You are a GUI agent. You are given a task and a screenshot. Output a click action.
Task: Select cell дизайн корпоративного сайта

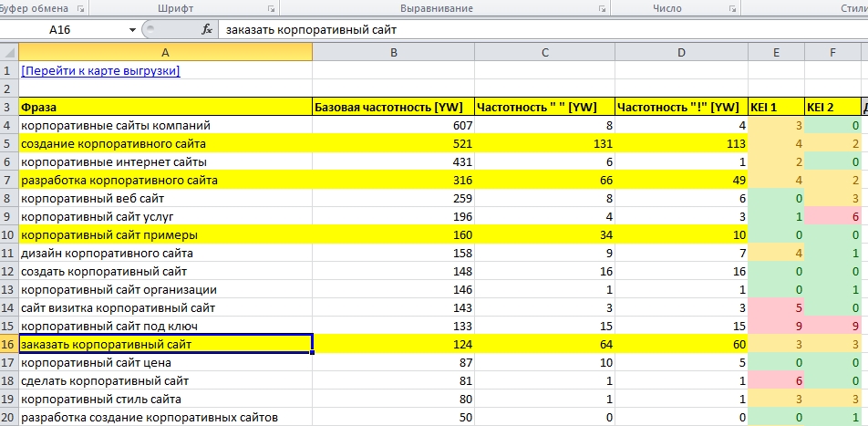[166, 254]
